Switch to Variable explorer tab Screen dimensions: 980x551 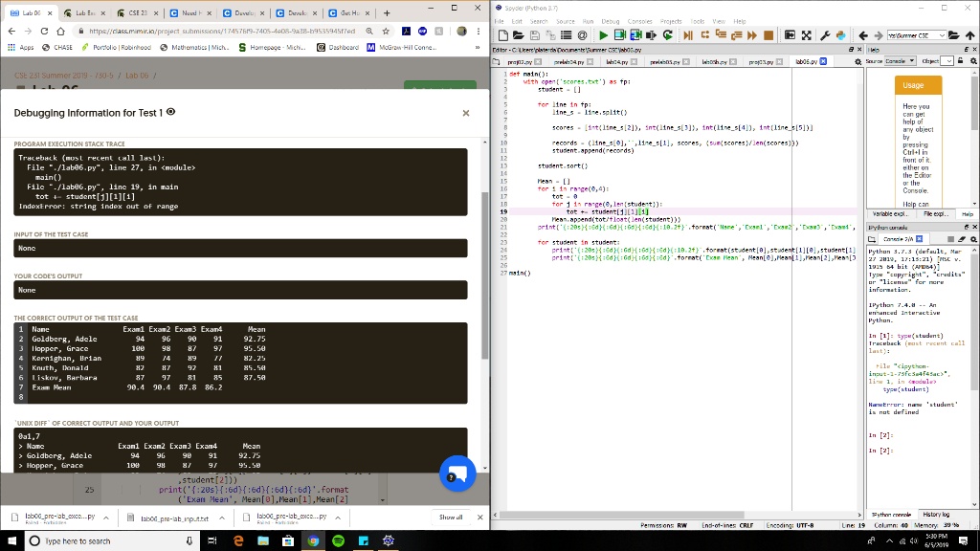click(889, 213)
